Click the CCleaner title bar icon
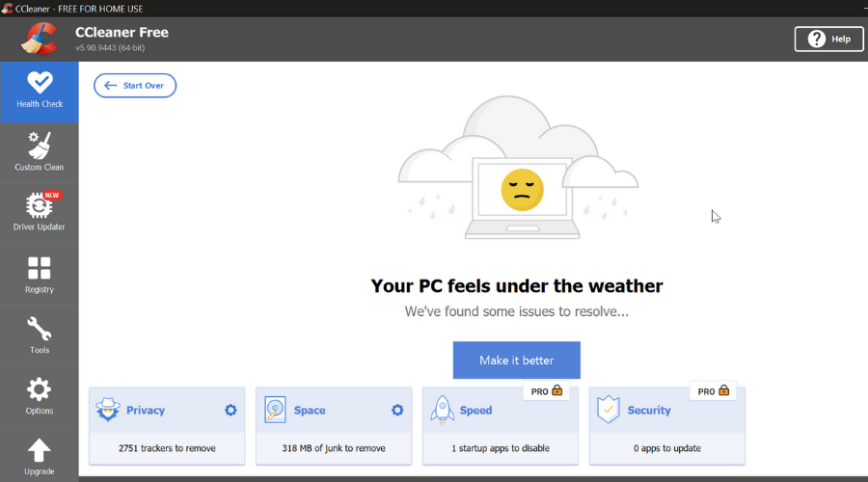The height and width of the screenshot is (482, 868). [x=7, y=9]
